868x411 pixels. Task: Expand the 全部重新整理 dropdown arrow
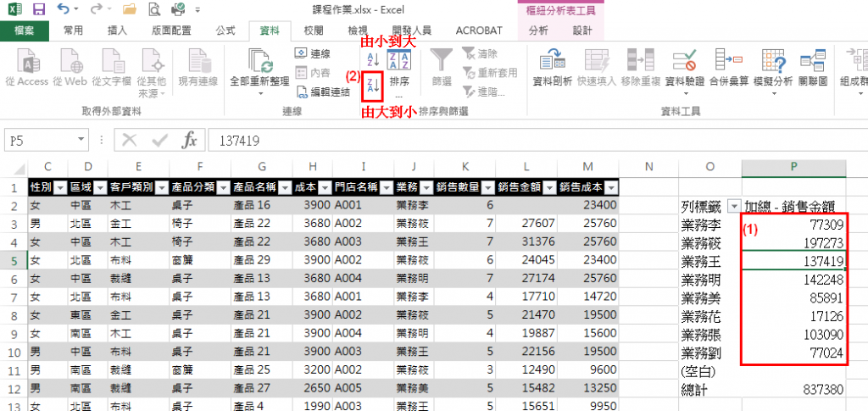(x=259, y=93)
